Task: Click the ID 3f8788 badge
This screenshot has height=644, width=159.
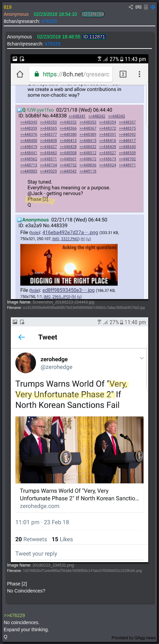Action: [93, 14]
